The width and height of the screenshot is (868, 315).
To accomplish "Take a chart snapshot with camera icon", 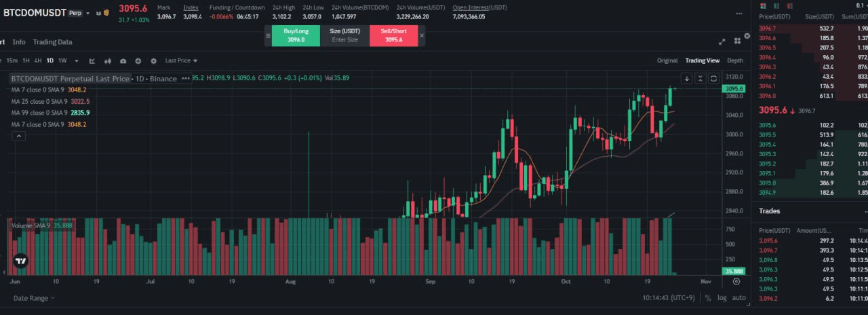I will [x=123, y=61].
